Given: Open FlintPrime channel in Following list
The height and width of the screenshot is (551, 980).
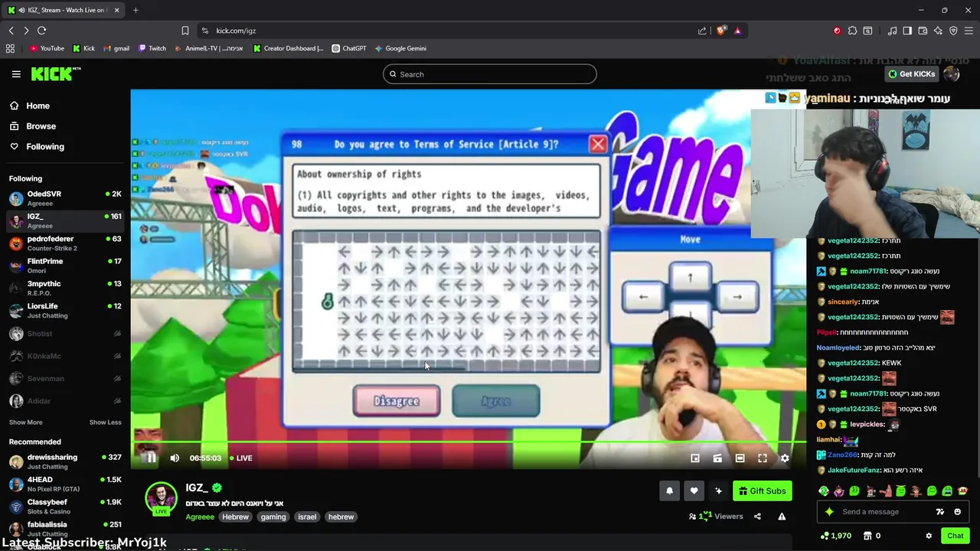Looking at the screenshot, I should pos(65,266).
